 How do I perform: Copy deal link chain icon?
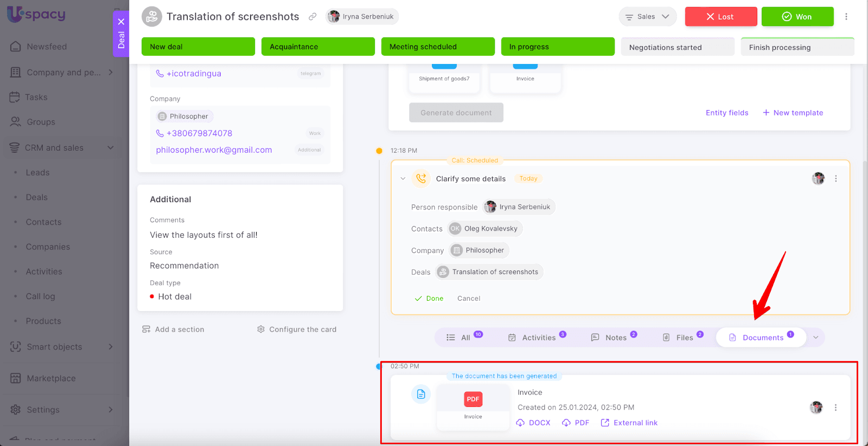tap(312, 17)
